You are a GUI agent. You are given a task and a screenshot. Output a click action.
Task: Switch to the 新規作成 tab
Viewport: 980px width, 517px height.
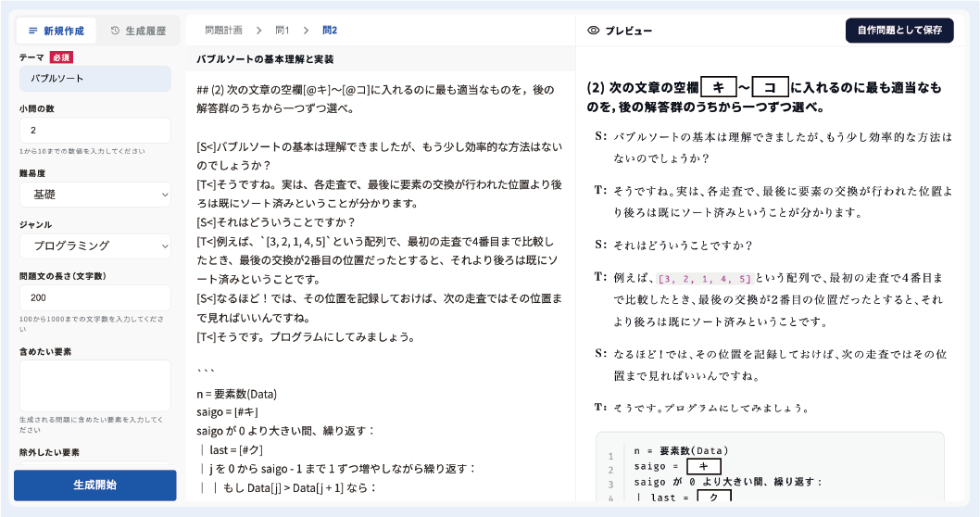(x=57, y=31)
